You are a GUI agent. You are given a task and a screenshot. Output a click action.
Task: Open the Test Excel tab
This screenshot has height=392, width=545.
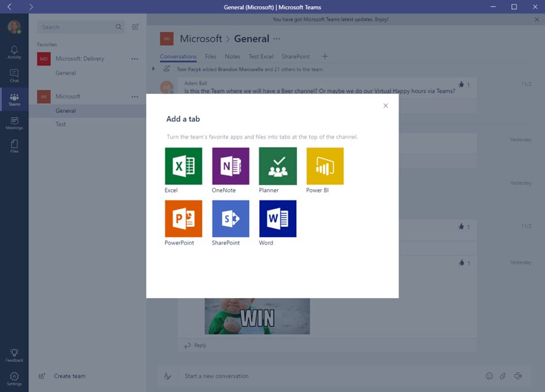(261, 57)
